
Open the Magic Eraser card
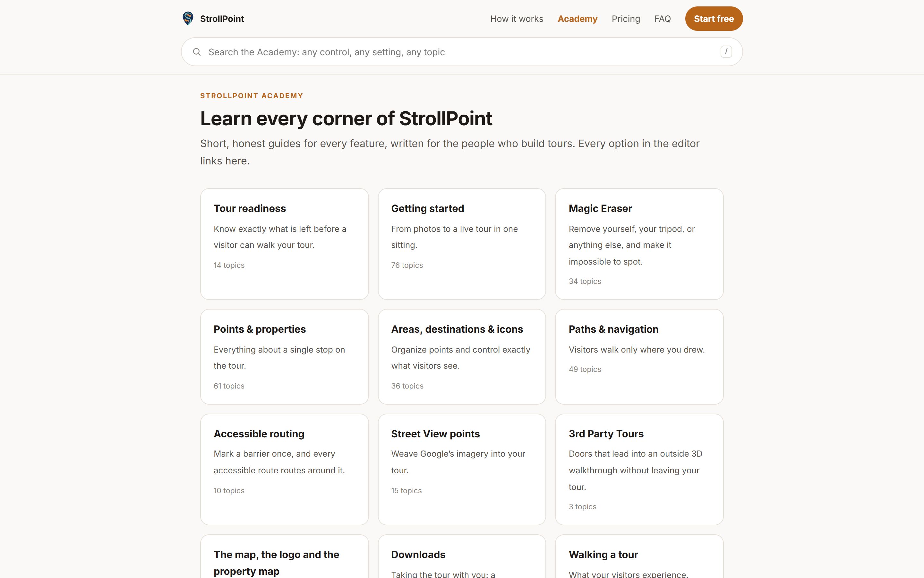click(639, 244)
